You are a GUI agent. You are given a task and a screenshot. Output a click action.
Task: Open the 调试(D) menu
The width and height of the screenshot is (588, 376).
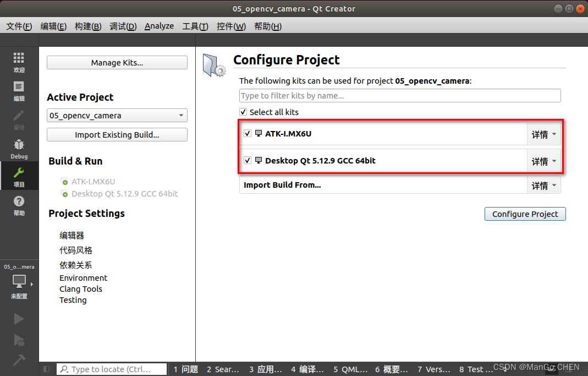123,26
